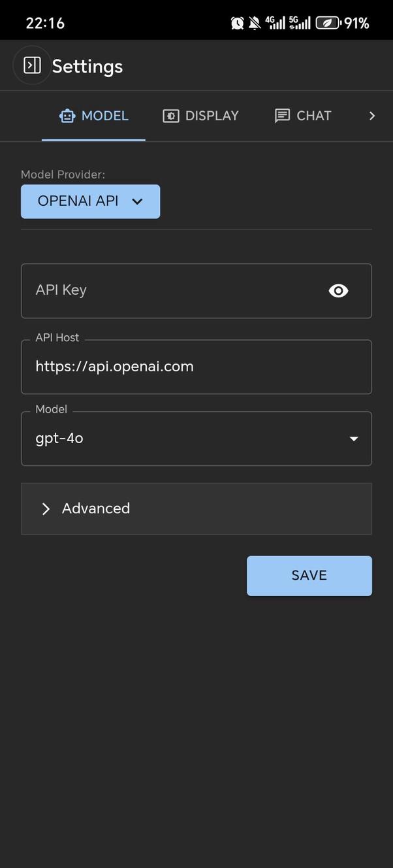Tap the alarm clock icon in the status bar
Image resolution: width=393 pixels, height=868 pixels.
pos(237,22)
